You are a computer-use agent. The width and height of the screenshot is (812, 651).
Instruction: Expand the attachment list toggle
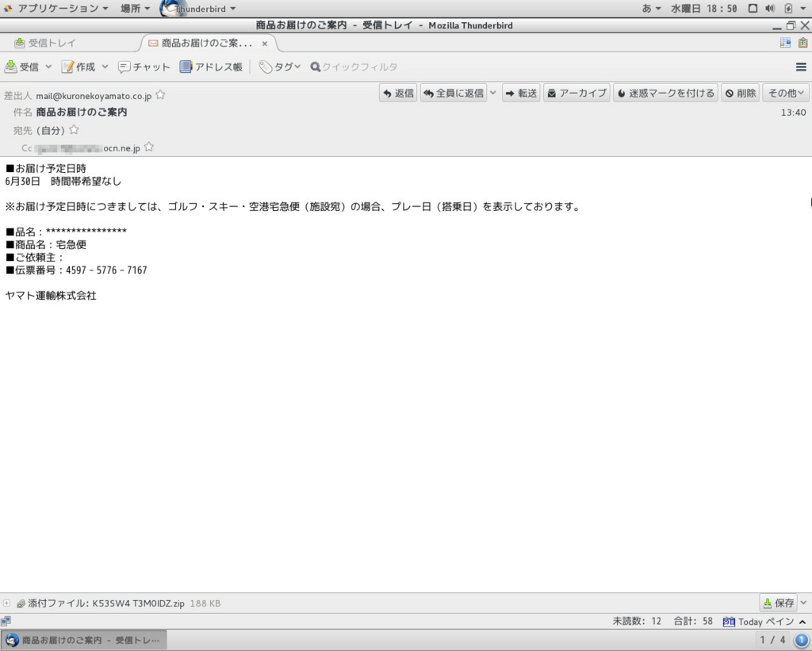[6, 603]
